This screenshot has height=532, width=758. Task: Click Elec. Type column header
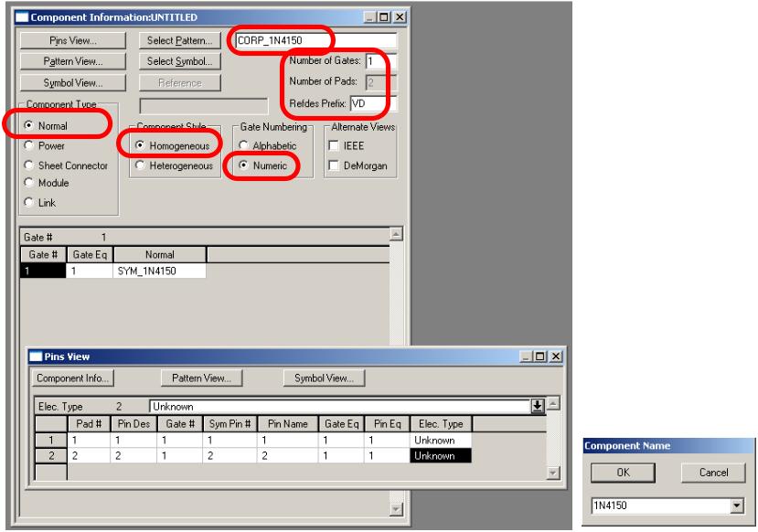pos(441,424)
